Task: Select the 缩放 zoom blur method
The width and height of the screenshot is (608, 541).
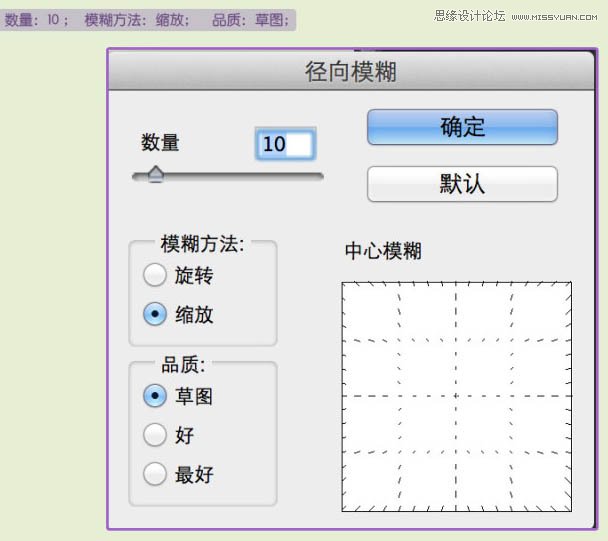Action: click(155, 314)
